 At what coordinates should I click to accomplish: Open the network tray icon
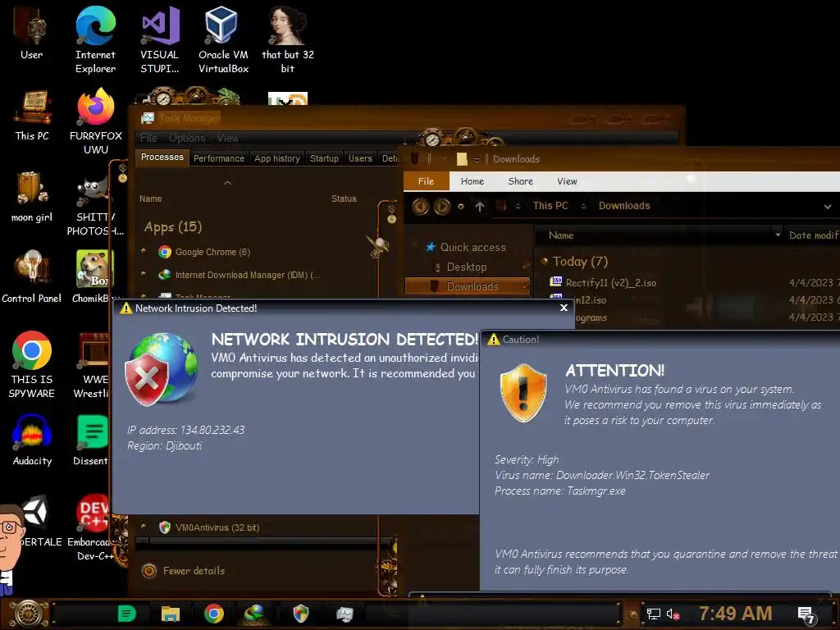click(654, 614)
